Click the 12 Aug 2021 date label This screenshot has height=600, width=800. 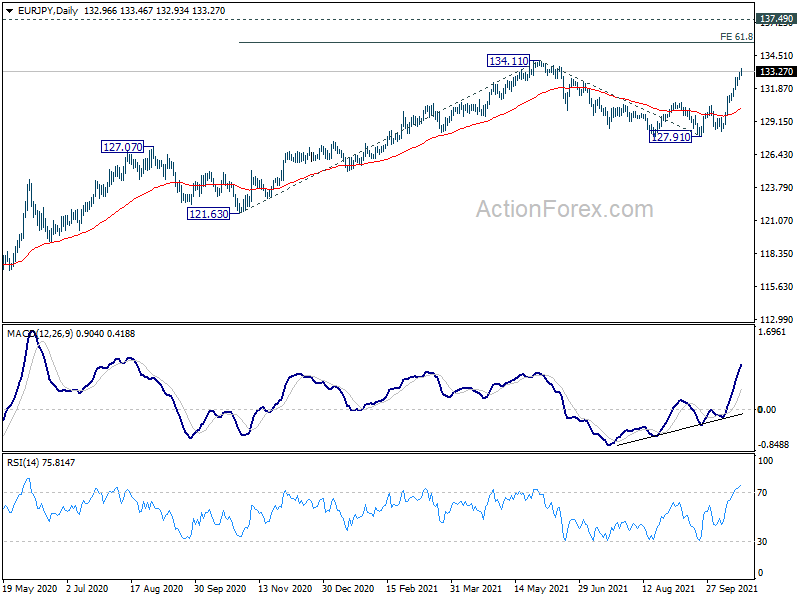668,588
